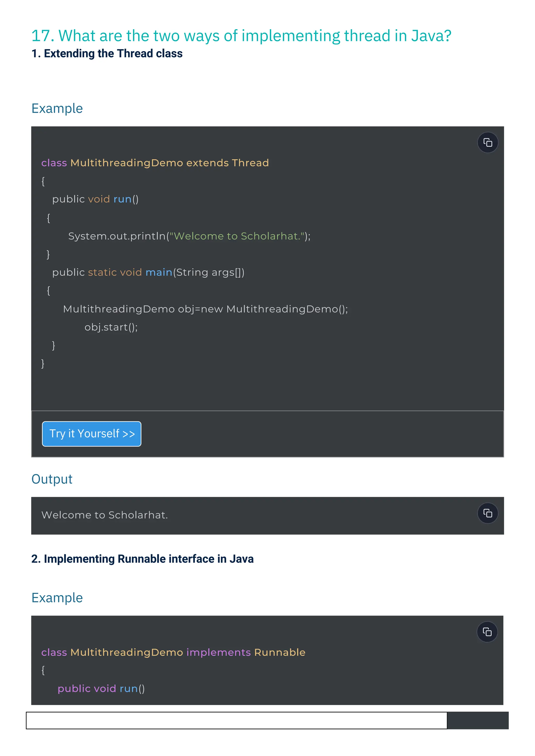Click the question 17 heading
Screen dimensions: 535x756
[241, 36]
